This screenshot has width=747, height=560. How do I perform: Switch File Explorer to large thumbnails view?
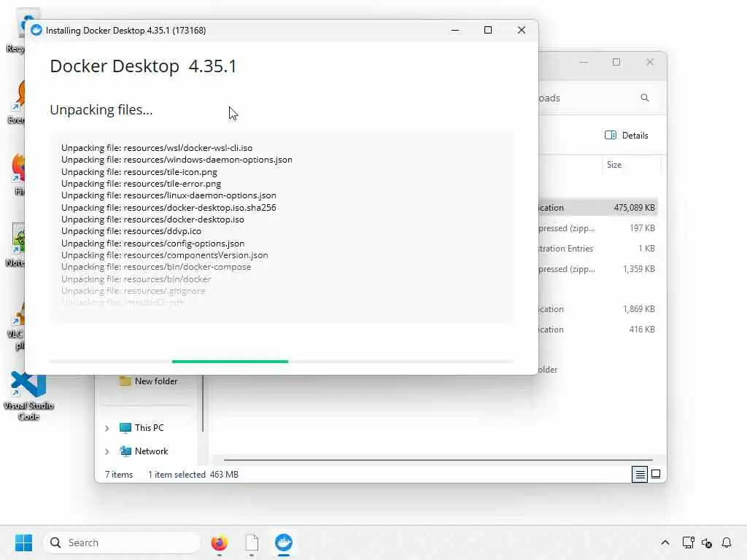656,474
